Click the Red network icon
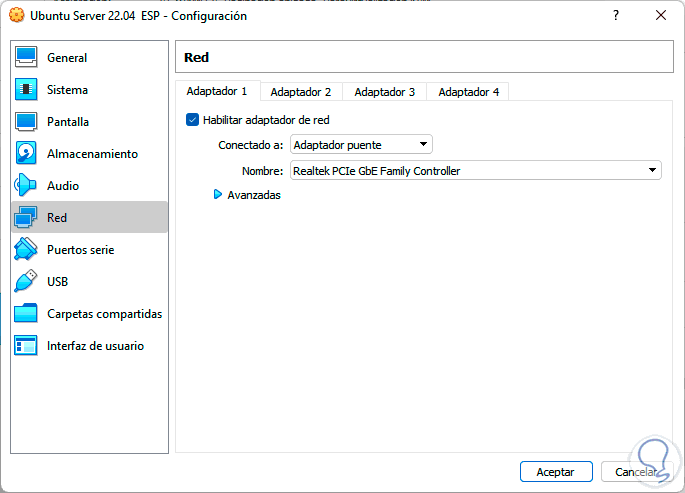685x493 pixels. pos(27,218)
